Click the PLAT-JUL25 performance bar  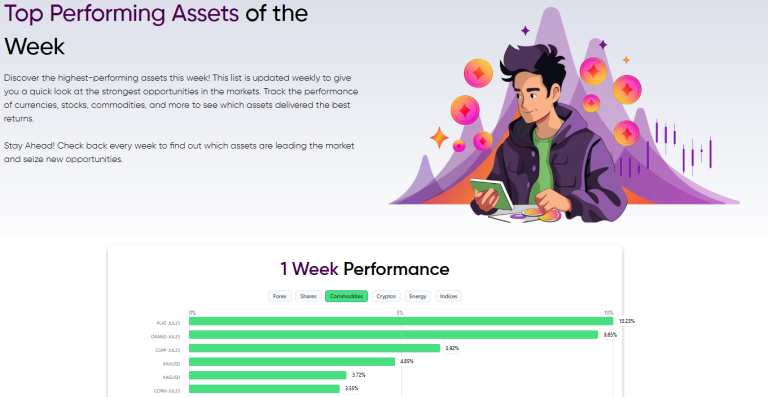401,321
